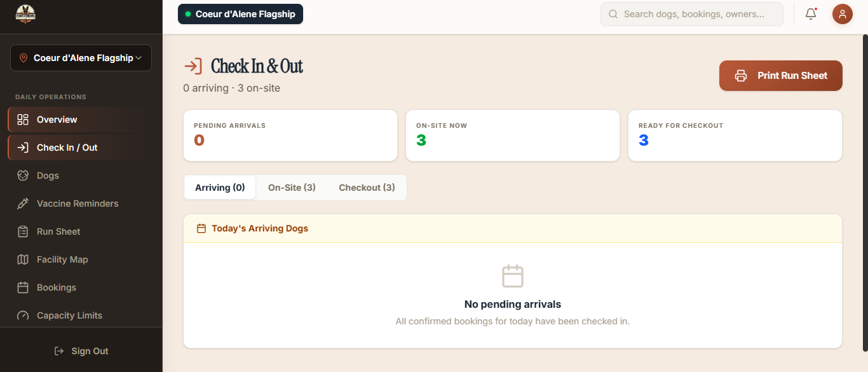
Task: Click the Facility Map icon
Action: tap(23, 259)
